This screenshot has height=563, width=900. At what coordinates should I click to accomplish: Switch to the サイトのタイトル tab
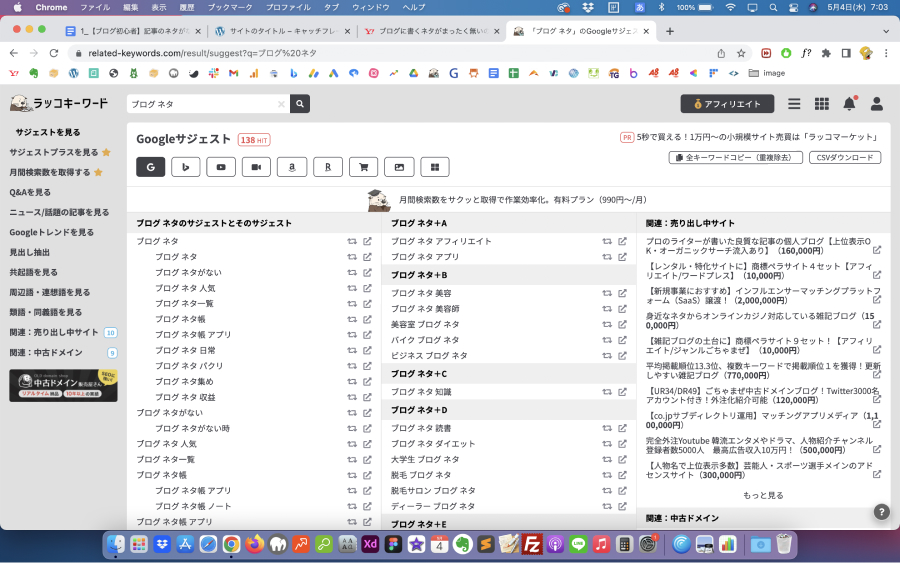click(x=282, y=31)
